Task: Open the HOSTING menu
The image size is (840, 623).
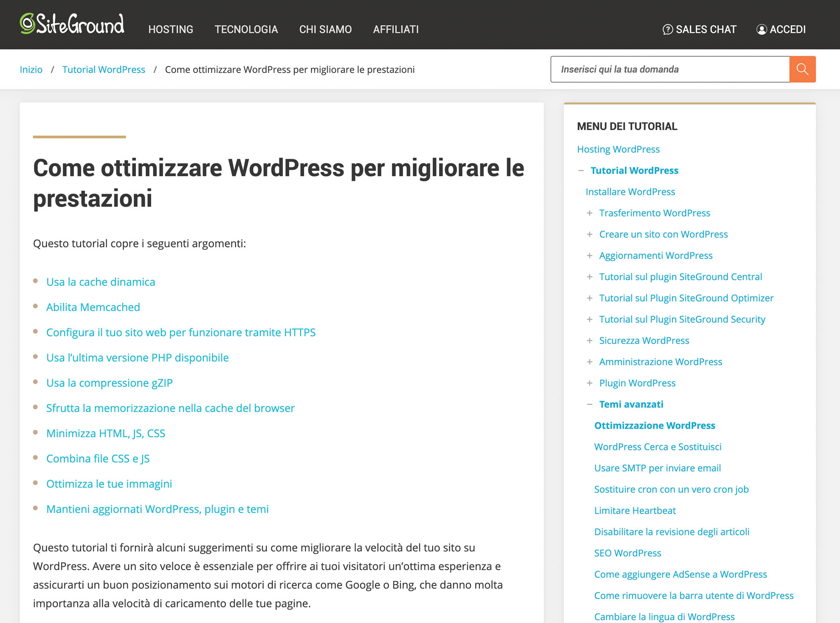Action: [171, 29]
